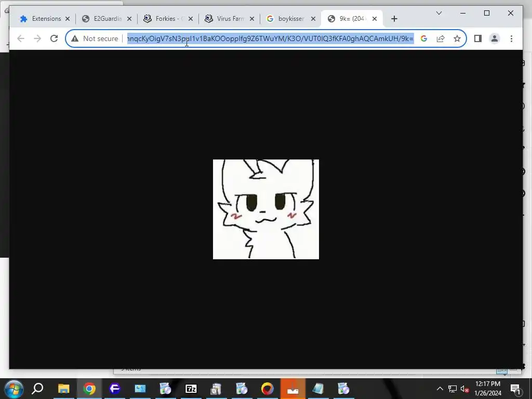Open the Chrome side panel
Viewport: 532px width, 399px height.
point(478,38)
